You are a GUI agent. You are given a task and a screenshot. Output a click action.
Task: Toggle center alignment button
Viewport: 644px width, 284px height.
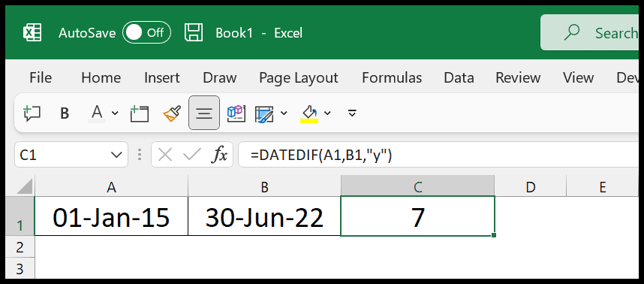tap(203, 113)
